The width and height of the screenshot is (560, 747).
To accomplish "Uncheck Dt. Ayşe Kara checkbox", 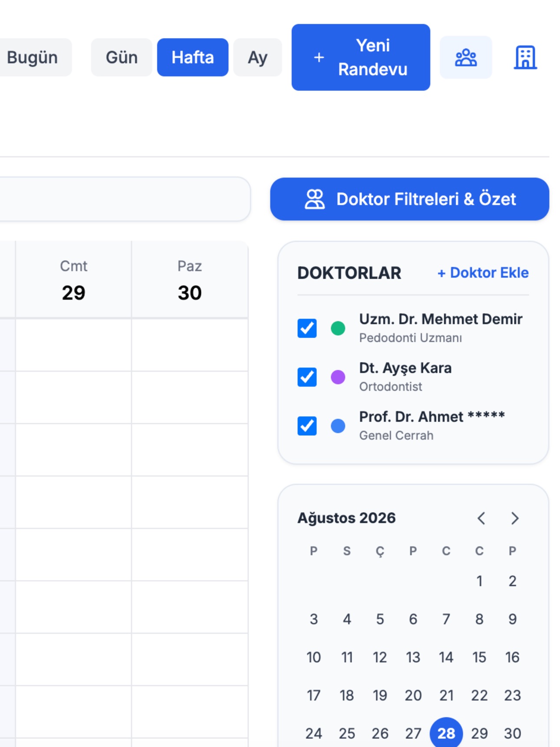I will point(307,377).
